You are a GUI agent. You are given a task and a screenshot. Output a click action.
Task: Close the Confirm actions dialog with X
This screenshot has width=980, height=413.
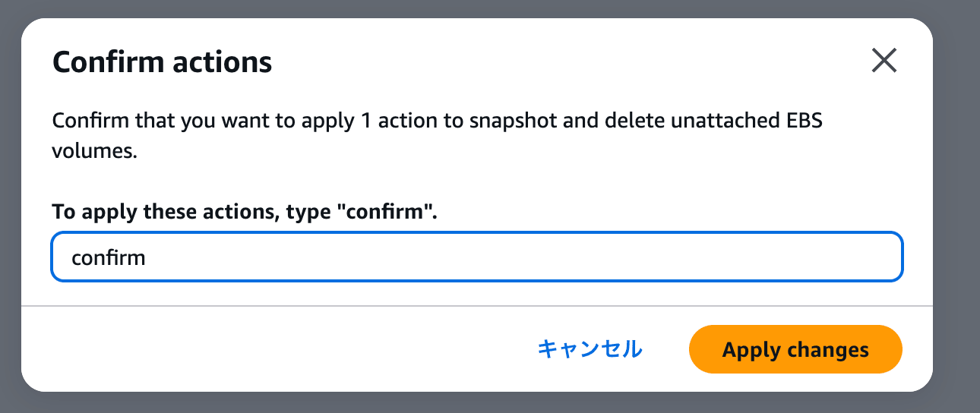(x=884, y=61)
